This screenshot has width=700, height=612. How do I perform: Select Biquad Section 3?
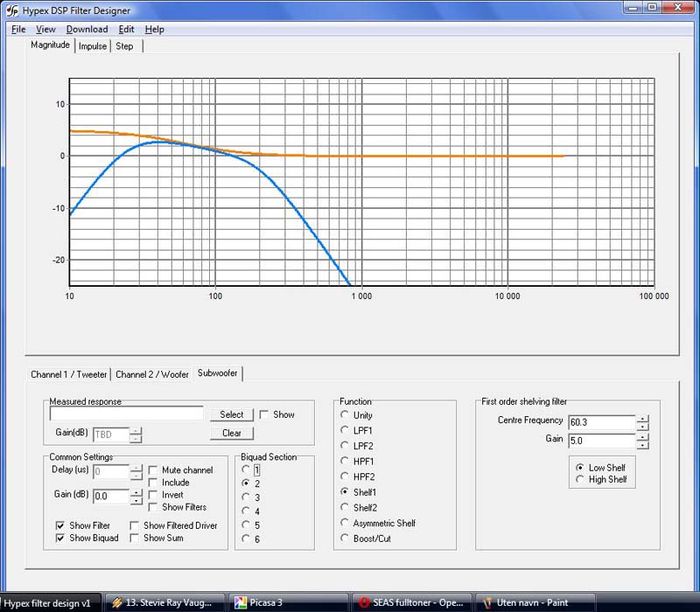[x=246, y=497]
